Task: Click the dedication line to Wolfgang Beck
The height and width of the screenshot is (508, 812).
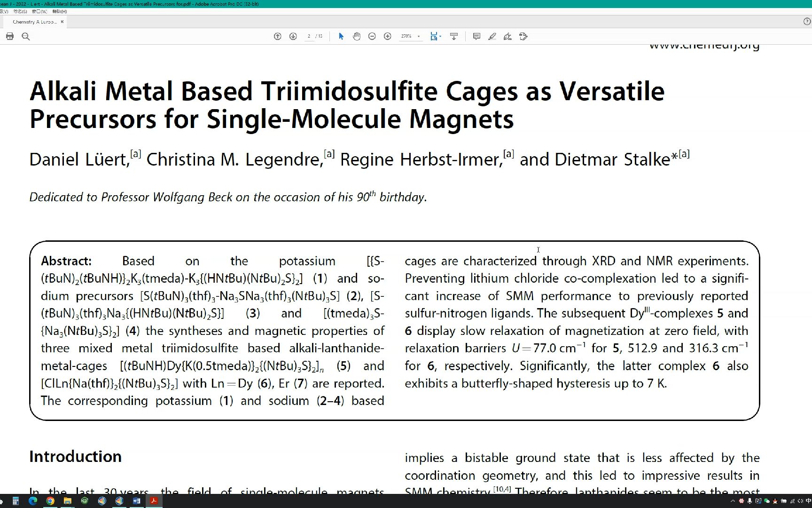Action: click(228, 197)
